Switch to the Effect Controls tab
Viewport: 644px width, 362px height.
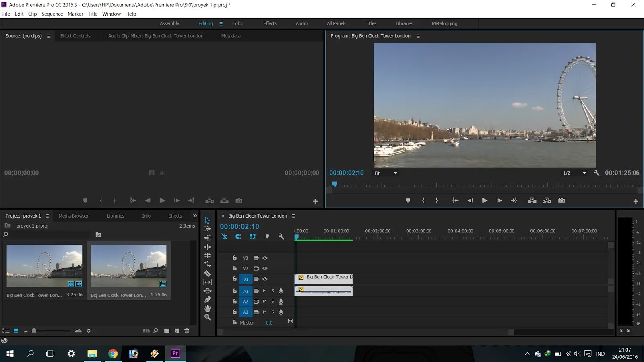click(75, 36)
